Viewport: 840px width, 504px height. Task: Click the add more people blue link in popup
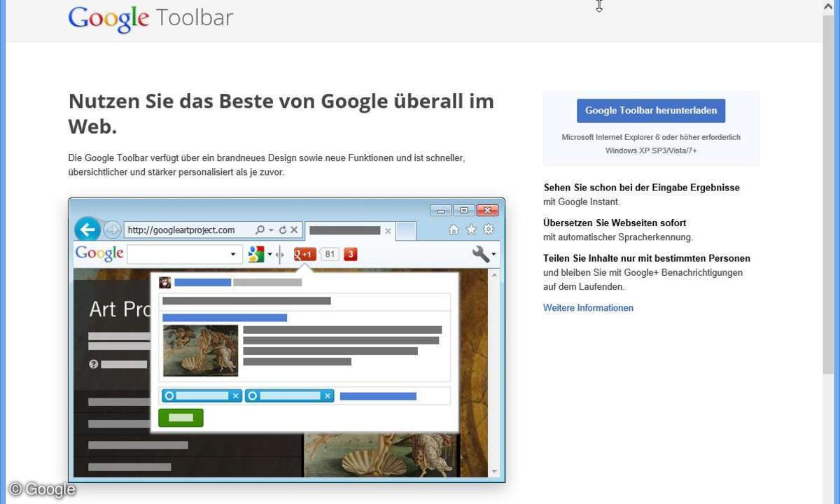point(378,396)
